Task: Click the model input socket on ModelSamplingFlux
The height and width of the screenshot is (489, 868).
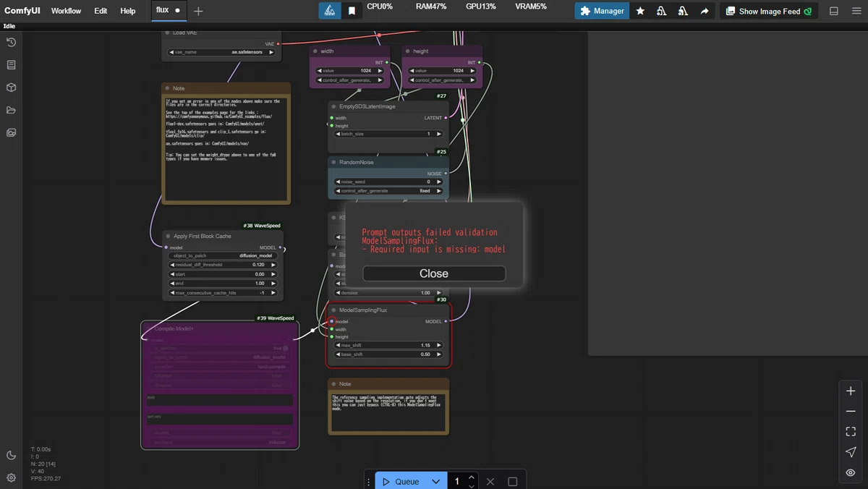Action: tap(332, 321)
